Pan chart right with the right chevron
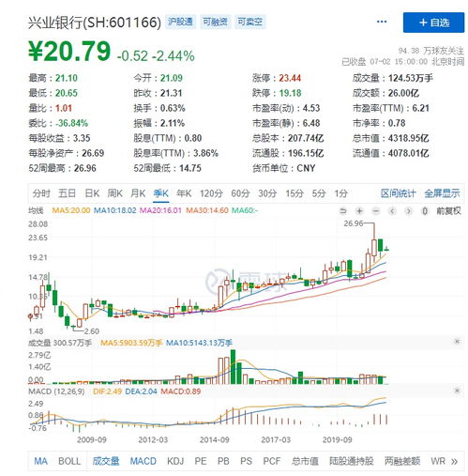The width and height of the screenshot is (468, 476). click(408, 211)
